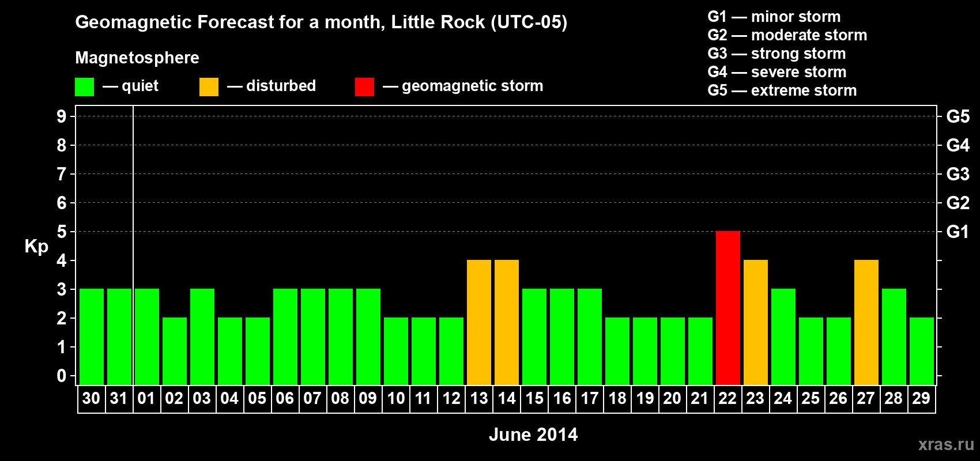Click the green quiet legend swatch
980x461 pixels.
(84, 87)
